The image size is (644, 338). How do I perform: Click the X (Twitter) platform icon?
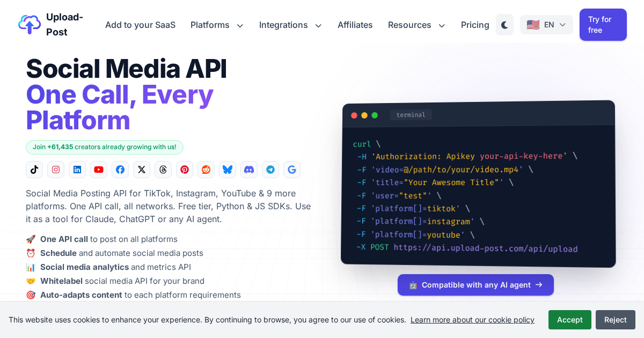142,170
